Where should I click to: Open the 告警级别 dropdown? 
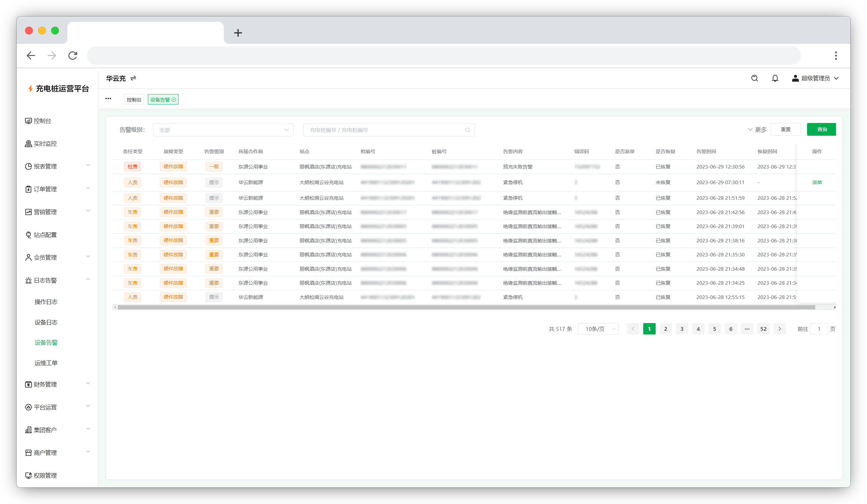point(223,130)
